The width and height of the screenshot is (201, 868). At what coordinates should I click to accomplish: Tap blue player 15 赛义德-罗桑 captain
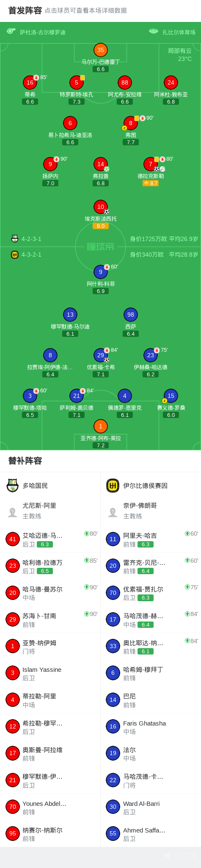coord(171,396)
